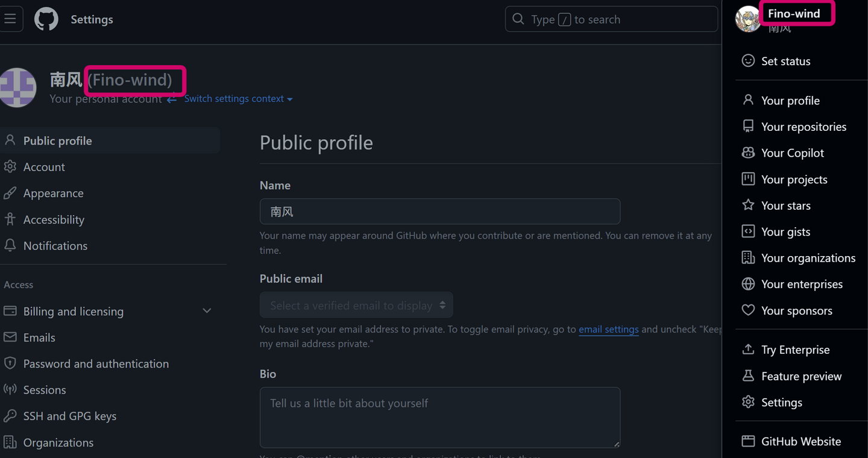Click the key icon beside SSH and GPG keys
Viewport: 868px width, 458px height.
tap(10, 416)
